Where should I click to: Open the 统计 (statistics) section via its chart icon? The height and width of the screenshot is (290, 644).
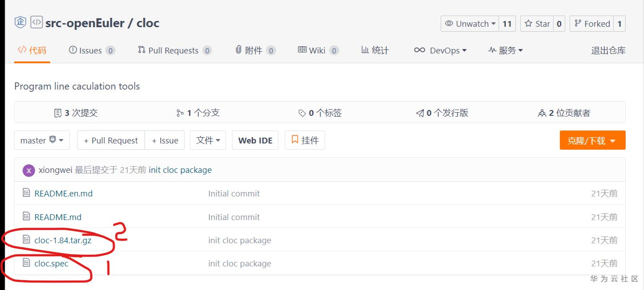[366, 50]
